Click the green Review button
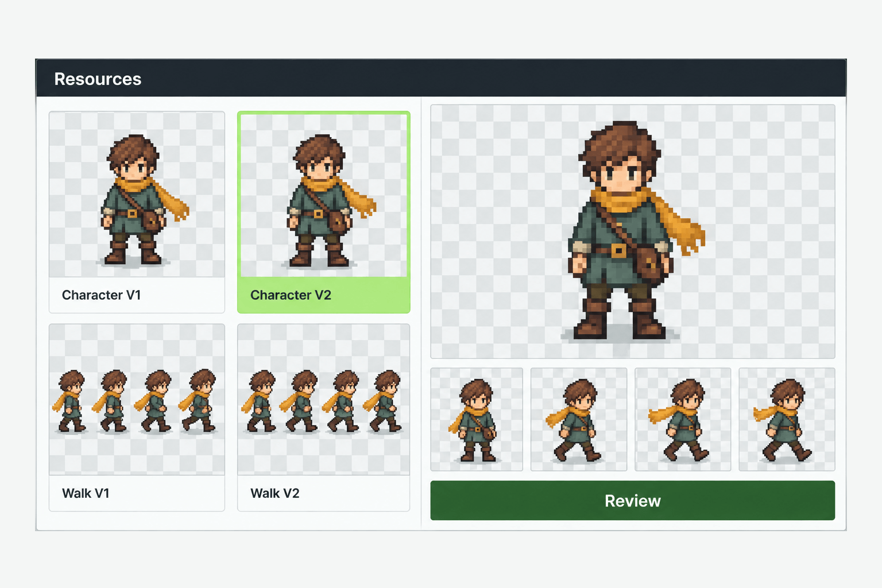This screenshot has height=588, width=882. tap(633, 501)
